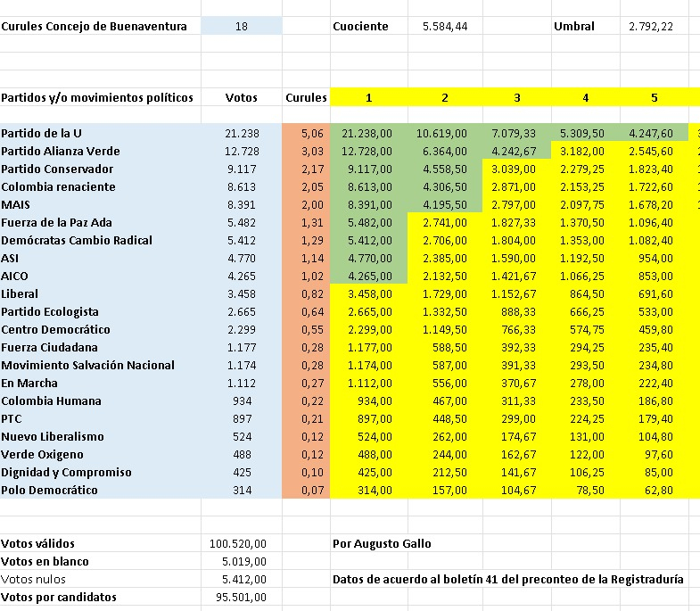Select the cell with curules value 18
Viewport: 700px width, 611px height.
click(x=242, y=26)
